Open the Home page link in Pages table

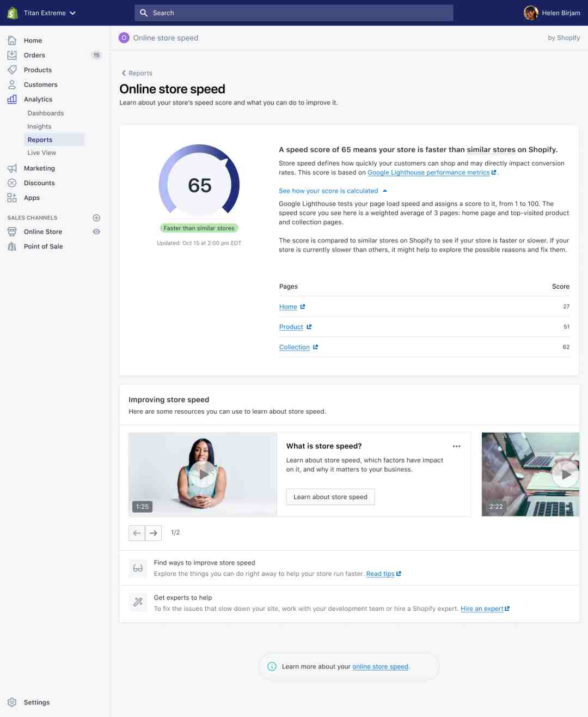[x=288, y=307]
